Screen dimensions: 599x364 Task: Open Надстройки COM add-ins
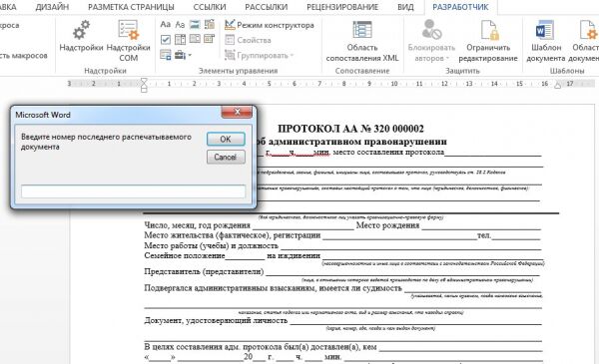[129, 40]
